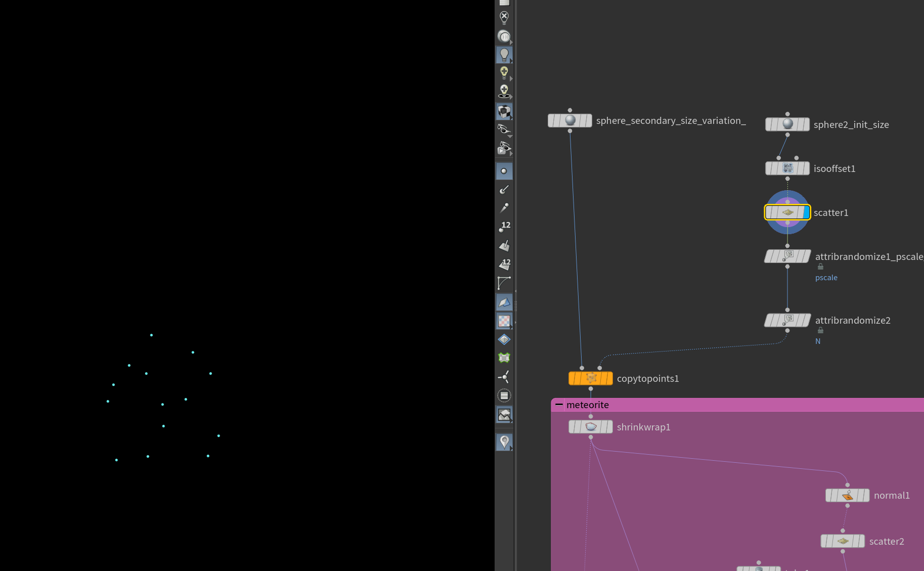
Task: Toggle background image display in viewport
Action: pyautogui.click(x=504, y=414)
